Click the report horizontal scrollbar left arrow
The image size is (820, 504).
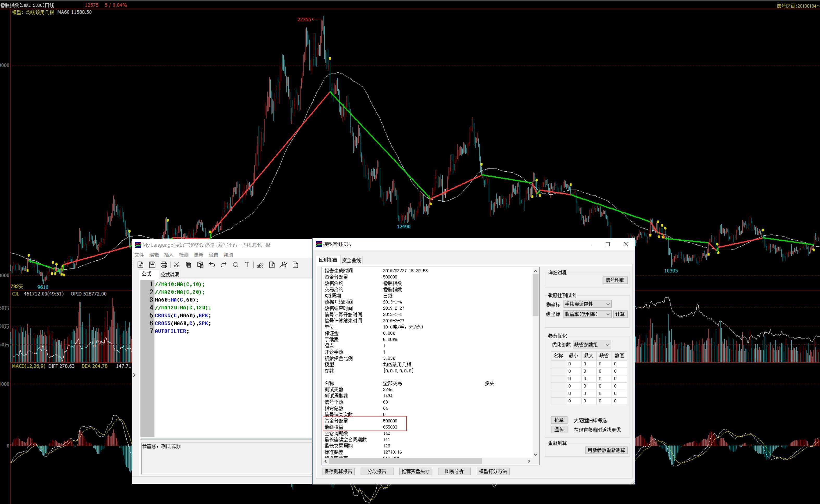[326, 461]
